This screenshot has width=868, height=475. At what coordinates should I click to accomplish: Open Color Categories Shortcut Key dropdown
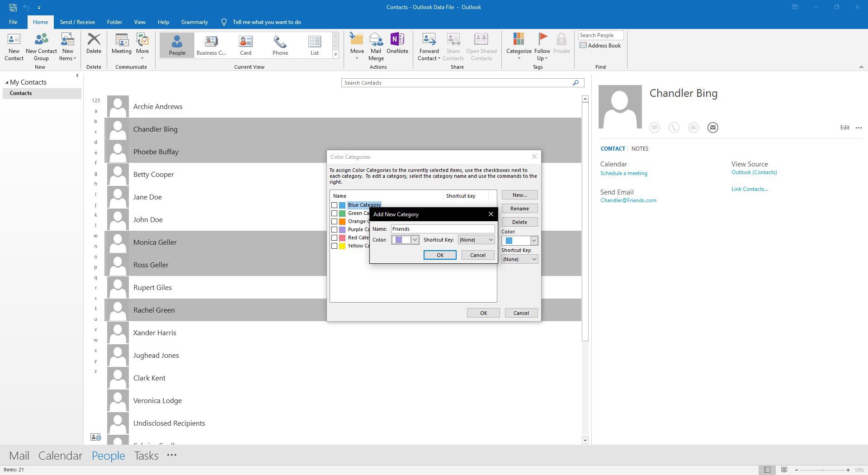click(519, 259)
